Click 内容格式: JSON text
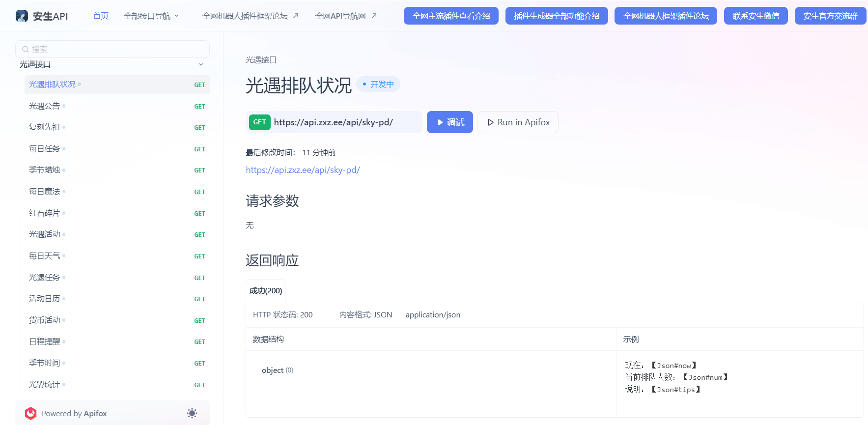Viewport: 868px width, 425px height. point(365,315)
